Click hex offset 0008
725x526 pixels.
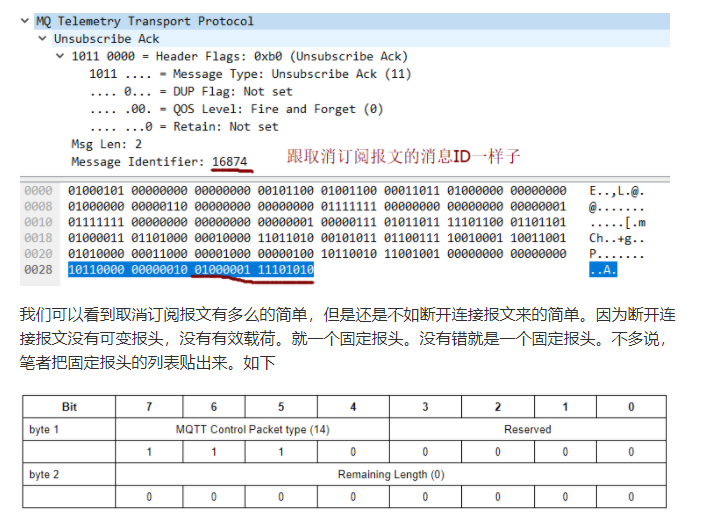38,206
